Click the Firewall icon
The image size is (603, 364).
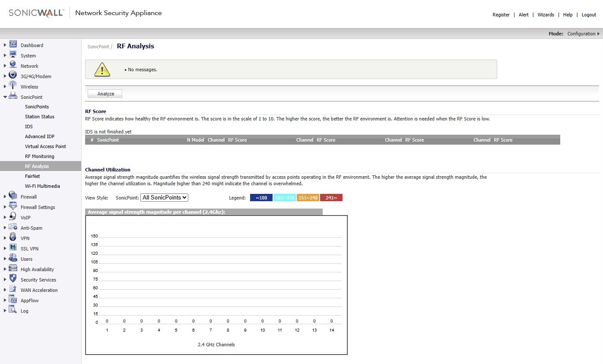coord(13,196)
